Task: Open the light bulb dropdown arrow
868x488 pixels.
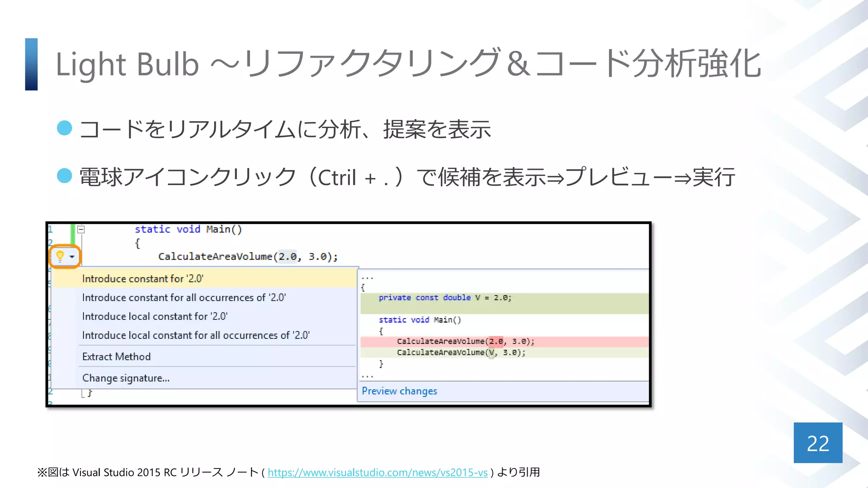Action: pos(72,257)
